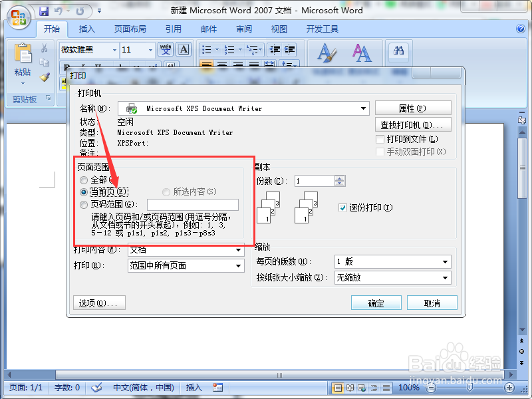Select the 全部 (All) radio button
The image size is (532, 399).
click(84, 180)
